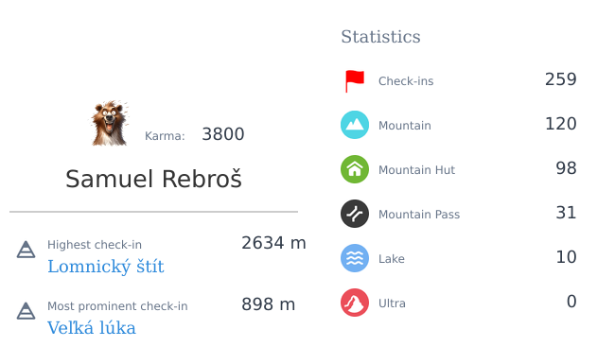The image size is (615, 364).
Task: Click the Mountain Hut label
Action: tap(416, 170)
